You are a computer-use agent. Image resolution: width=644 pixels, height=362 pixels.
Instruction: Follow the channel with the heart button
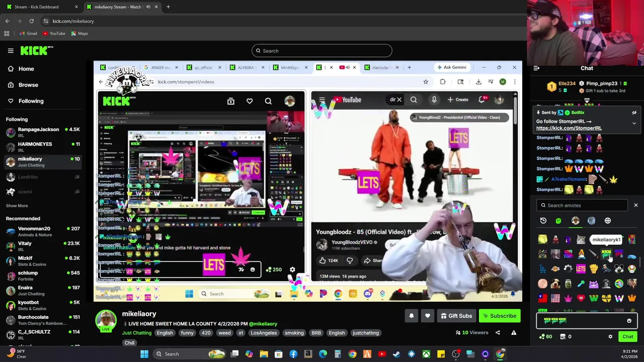point(427,316)
